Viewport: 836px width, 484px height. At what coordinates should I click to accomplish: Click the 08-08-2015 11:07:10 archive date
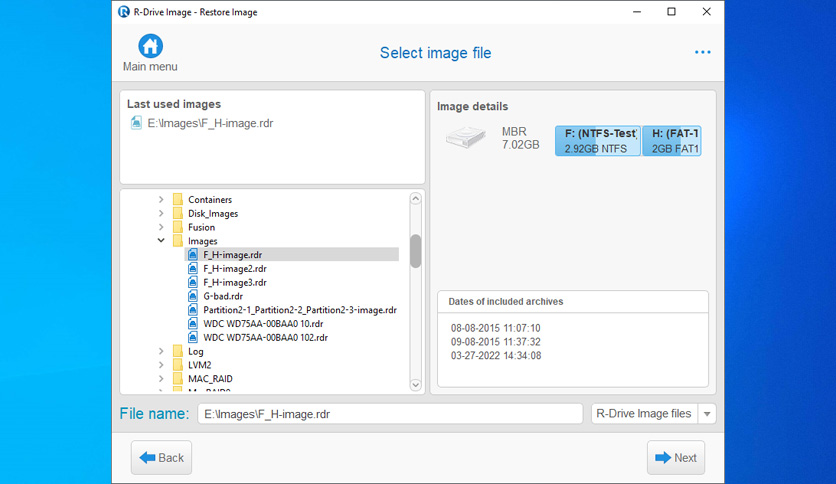[x=495, y=328]
